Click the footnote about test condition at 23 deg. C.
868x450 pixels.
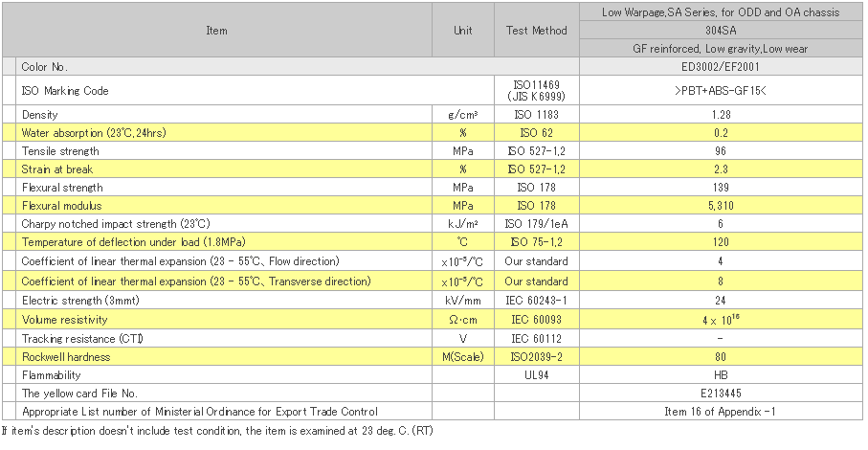[x=217, y=431]
